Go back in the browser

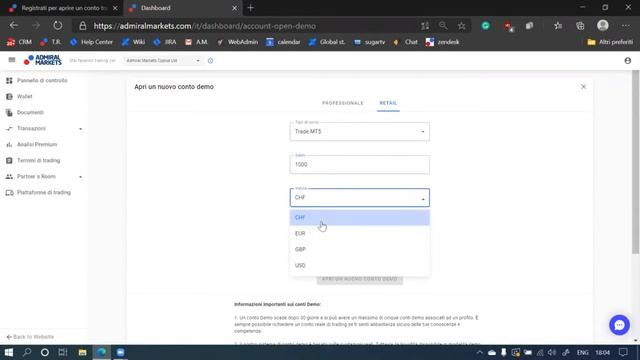14,26
